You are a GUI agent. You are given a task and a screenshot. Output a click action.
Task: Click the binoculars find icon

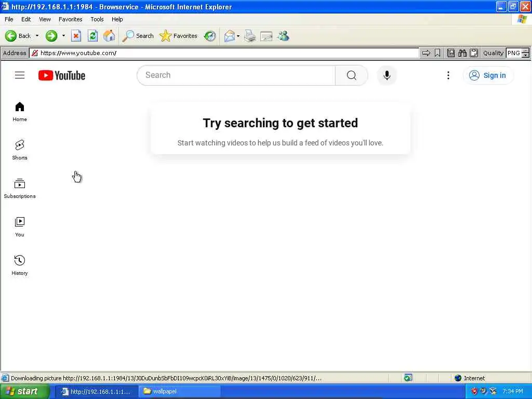tap(462, 53)
